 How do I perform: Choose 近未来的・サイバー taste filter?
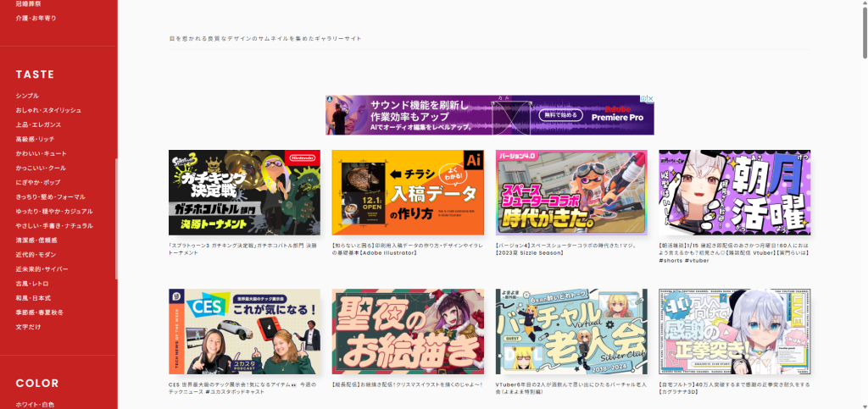pos(43,268)
